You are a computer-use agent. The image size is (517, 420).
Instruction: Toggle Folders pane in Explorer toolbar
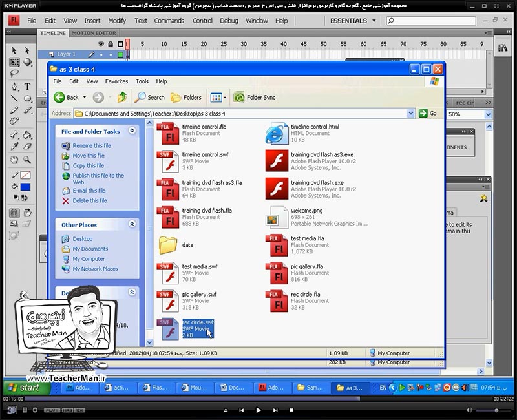coord(186,98)
